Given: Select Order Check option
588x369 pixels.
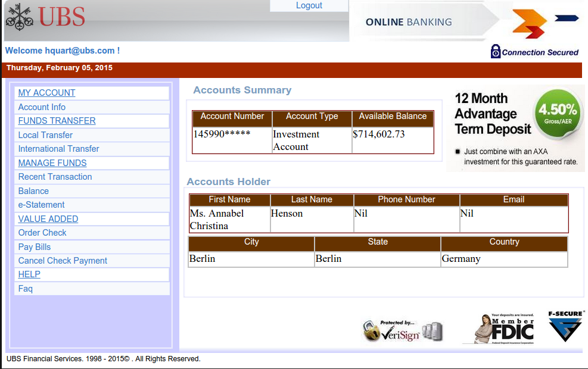Looking at the screenshot, I should coord(42,233).
